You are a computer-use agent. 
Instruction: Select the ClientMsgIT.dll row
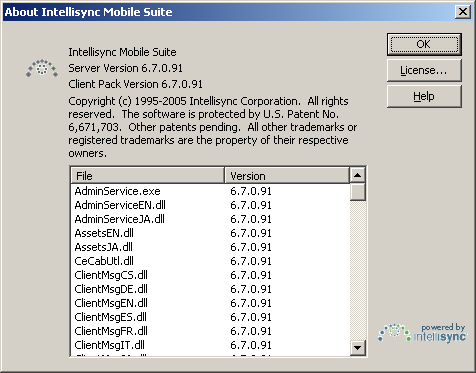point(210,345)
